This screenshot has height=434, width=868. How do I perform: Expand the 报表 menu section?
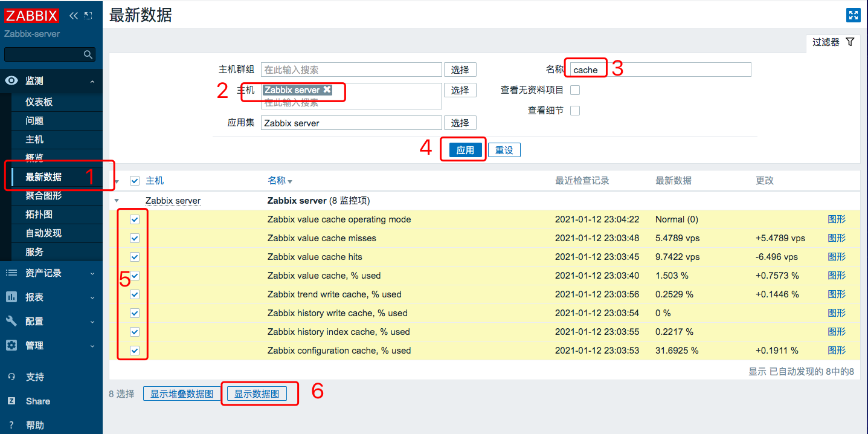pos(92,297)
